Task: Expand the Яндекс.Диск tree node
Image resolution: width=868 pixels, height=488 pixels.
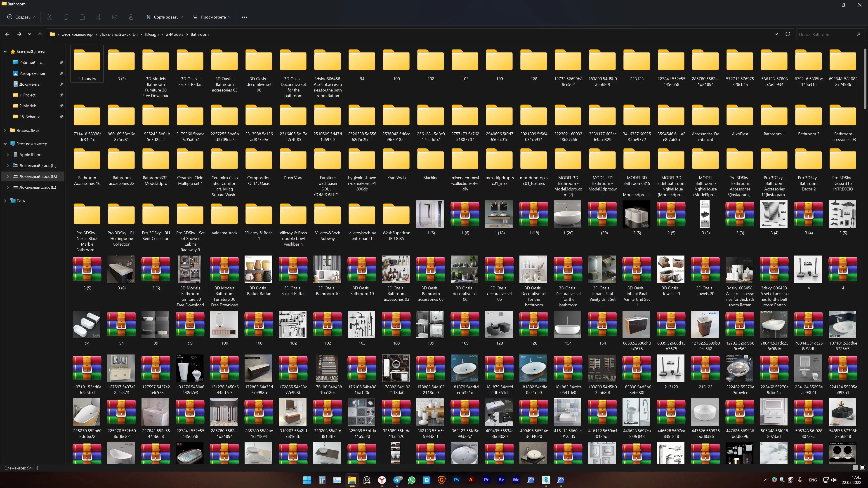Action: coord(5,130)
